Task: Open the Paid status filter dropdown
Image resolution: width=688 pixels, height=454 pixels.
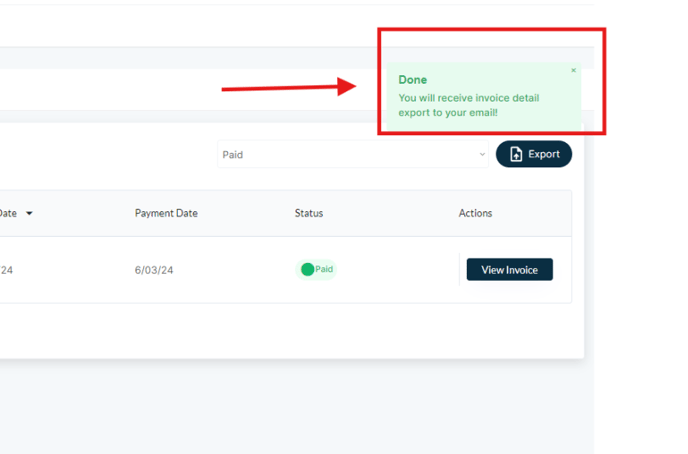Action: coord(351,155)
